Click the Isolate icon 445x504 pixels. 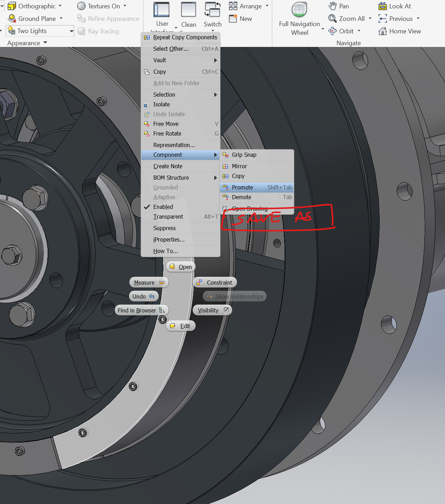(x=147, y=104)
